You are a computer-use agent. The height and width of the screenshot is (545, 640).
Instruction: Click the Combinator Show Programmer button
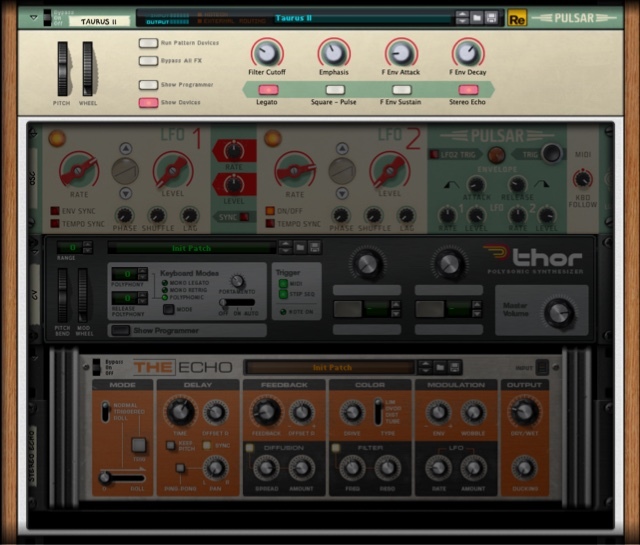pyautogui.click(x=148, y=85)
